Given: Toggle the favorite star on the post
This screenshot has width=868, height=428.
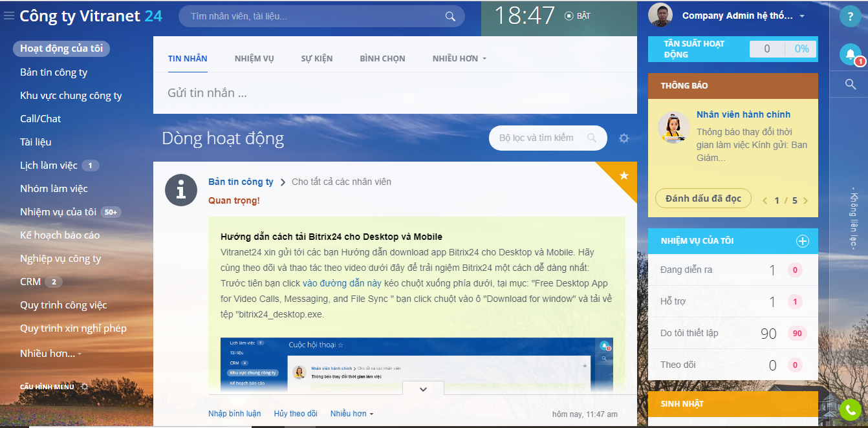Looking at the screenshot, I should [x=624, y=175].
